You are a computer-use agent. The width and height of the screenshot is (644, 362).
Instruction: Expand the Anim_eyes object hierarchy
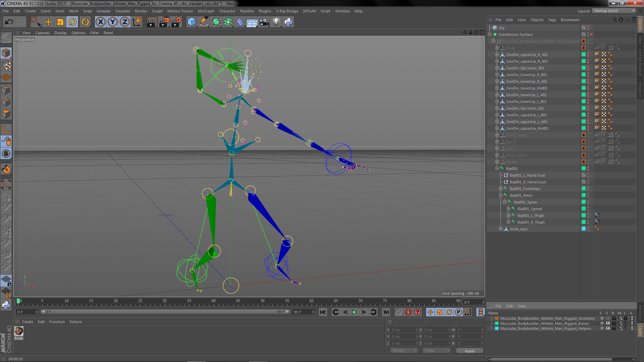(501, 229)
